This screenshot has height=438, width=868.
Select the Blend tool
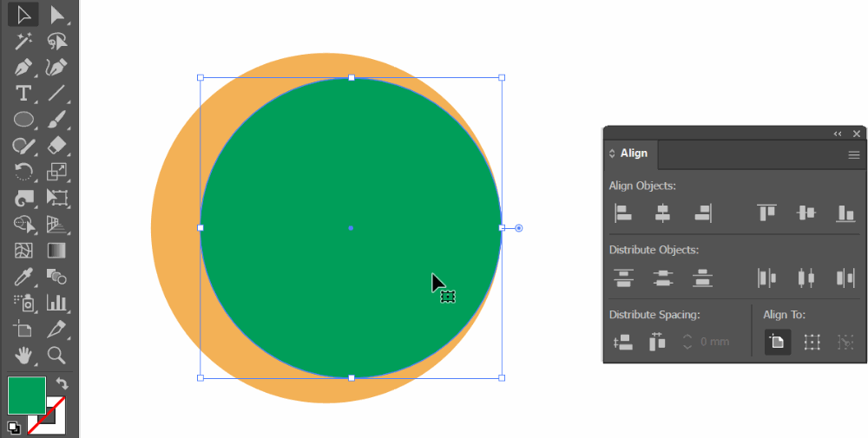pos(57,276)
